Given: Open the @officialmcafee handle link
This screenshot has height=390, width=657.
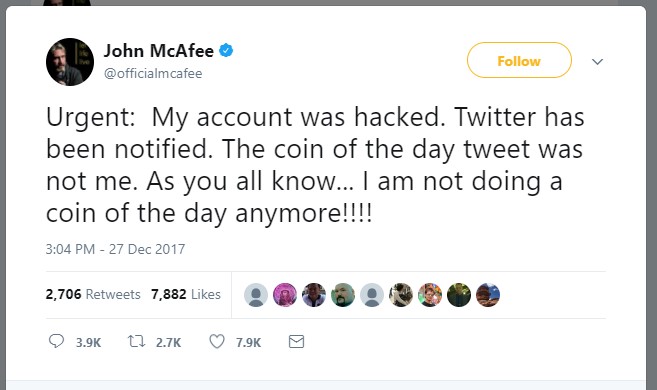Looking at the screenshot, I should pyautogui.click(x=153, y=73).
